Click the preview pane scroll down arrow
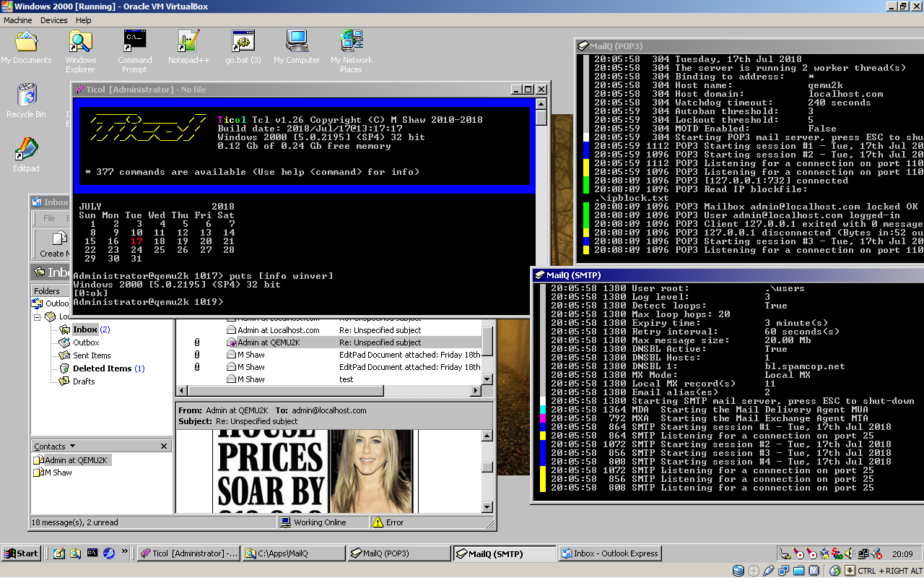Viewport: 924px width, 578px height. point(487,507)
